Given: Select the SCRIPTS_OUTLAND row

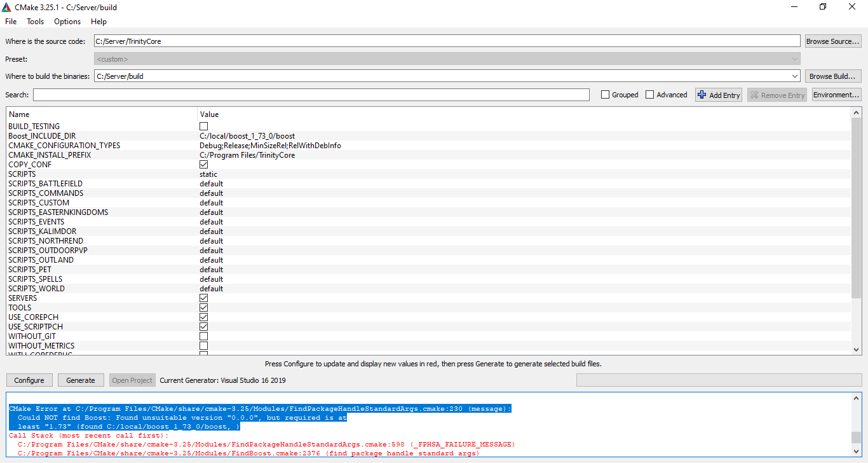Looking at the screenshot, I should coord(429,260).
